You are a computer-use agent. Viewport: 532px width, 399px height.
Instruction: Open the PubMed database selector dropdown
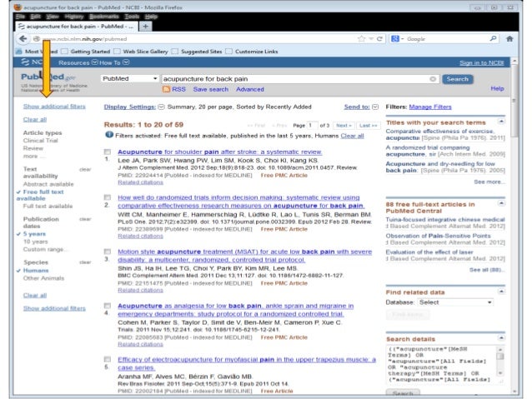[130, 78]
